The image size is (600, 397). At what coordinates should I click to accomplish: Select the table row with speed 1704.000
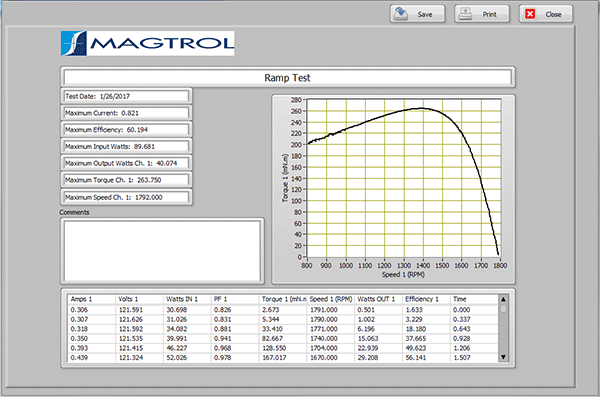[x=283, y=348]
